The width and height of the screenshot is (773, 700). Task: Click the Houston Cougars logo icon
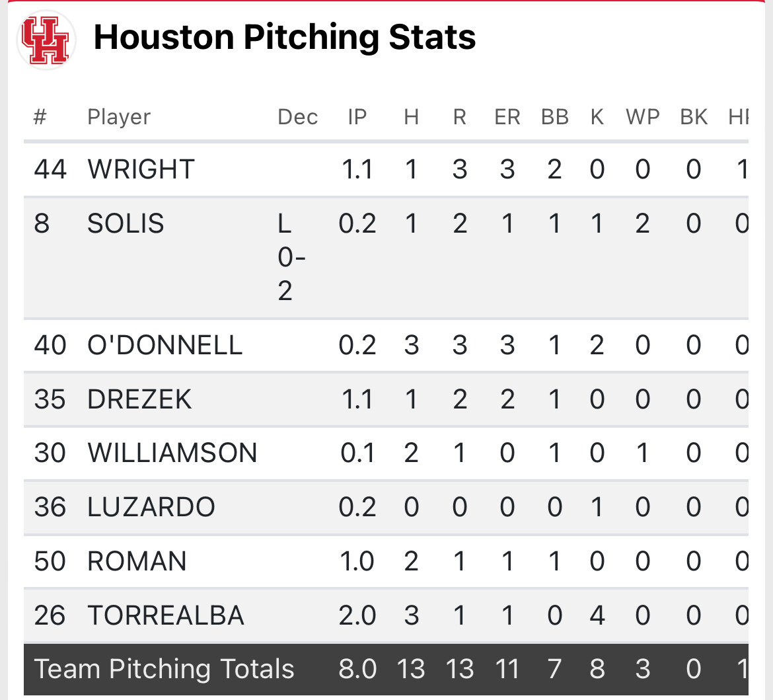point(46,39)
